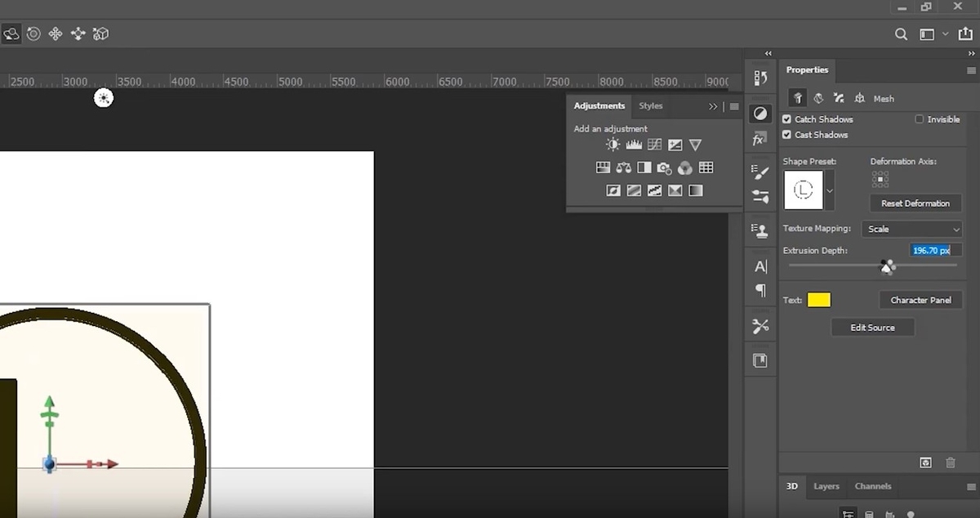Screen dimensions: 980x518
Task: Uncheck the Catch Shadows checkbox
Action: [787, 119]
